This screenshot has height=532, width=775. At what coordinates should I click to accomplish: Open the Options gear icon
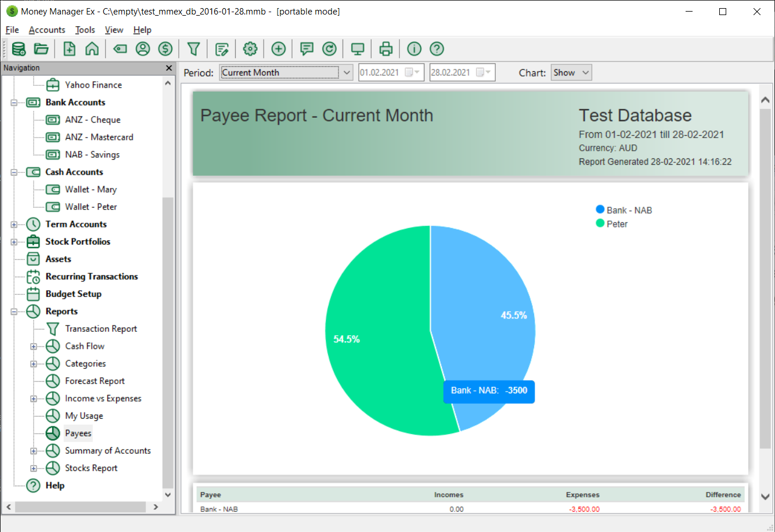point(250,49)
